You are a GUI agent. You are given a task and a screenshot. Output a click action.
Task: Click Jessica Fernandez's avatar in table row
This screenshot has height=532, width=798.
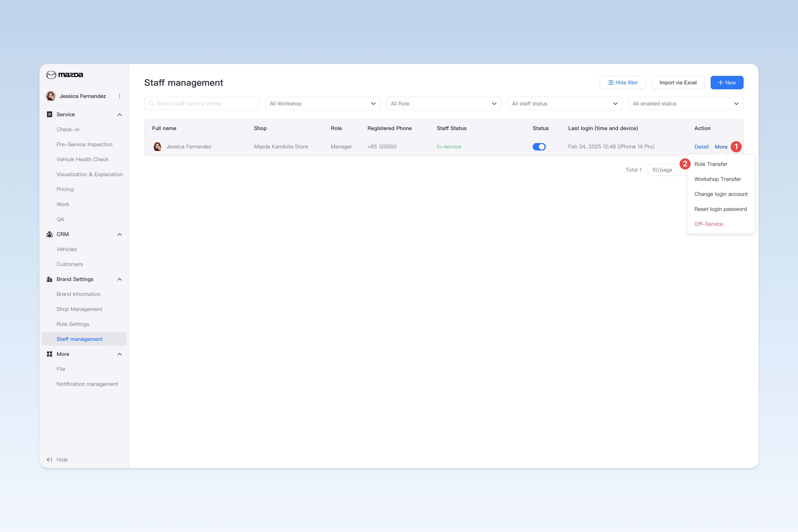pos(158,147)
